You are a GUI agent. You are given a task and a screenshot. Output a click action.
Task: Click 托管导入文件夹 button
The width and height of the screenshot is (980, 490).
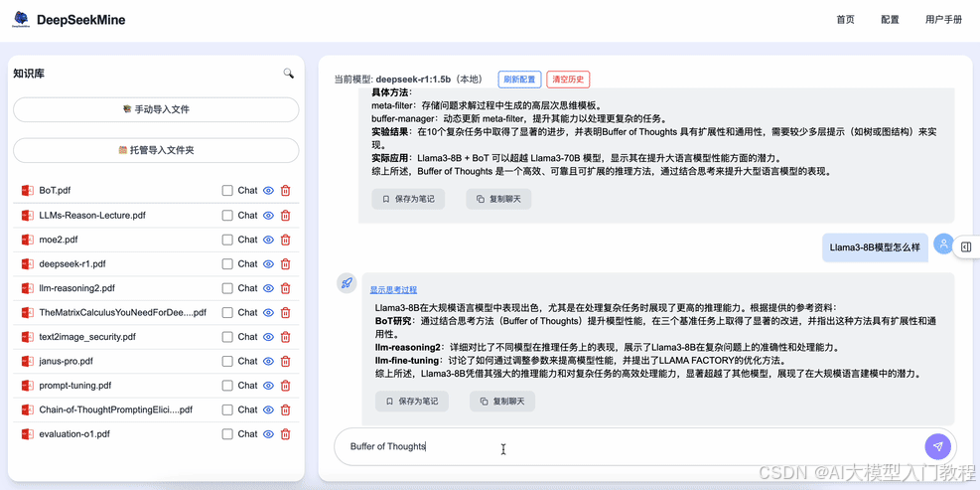tap(156, 150)
